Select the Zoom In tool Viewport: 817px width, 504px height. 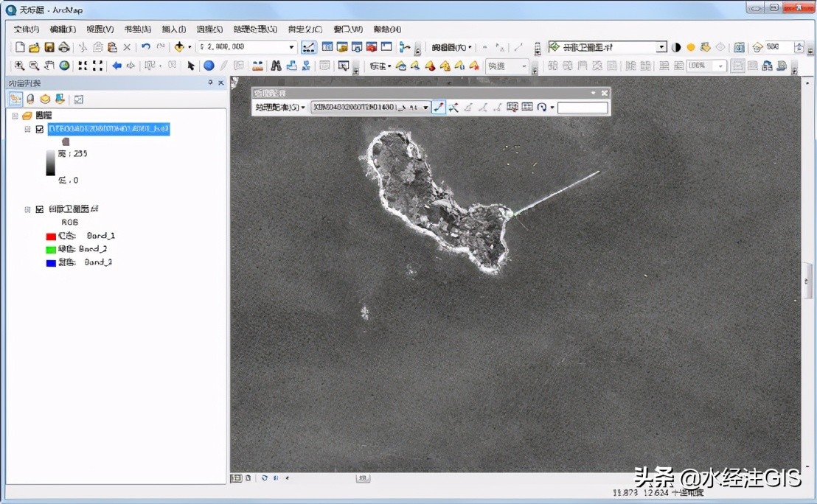[x=20, y=66]
